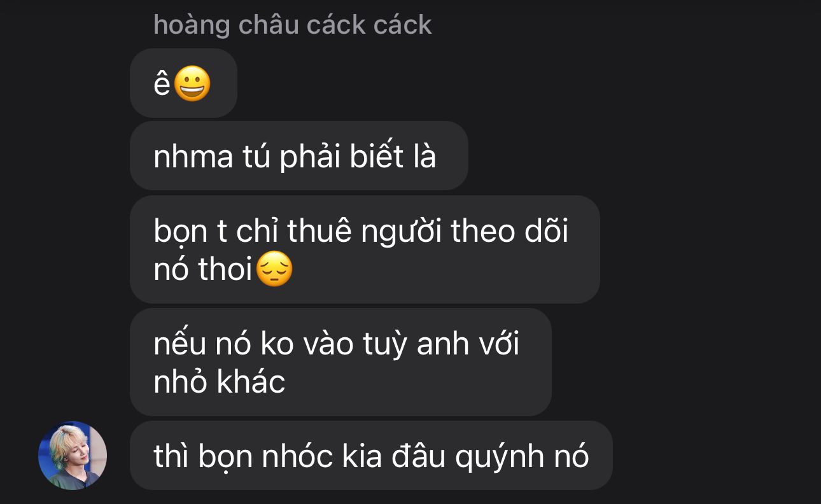Viewport: 821px width, 504px height.
Task: Click the word 'cáck' at the name's end
Action: 403,25
